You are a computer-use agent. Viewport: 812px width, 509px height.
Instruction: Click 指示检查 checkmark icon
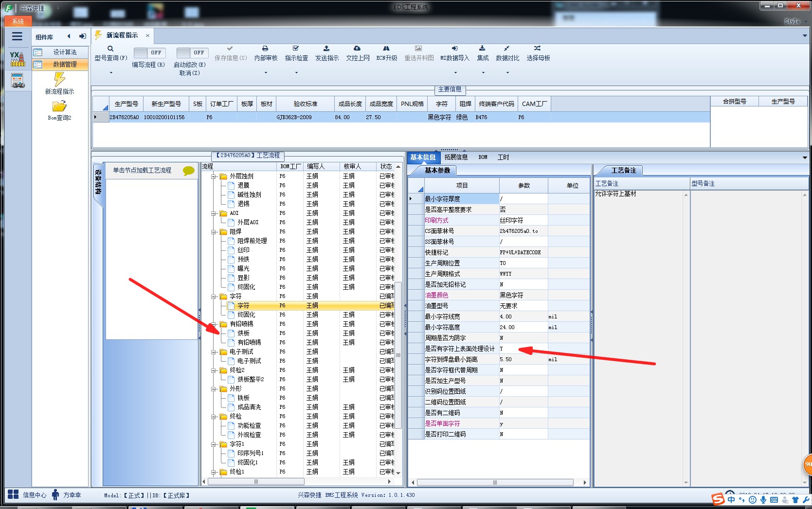[x=296, y=49]
